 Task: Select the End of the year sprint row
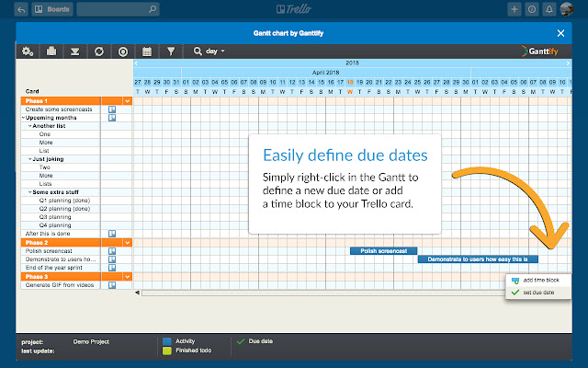[x=76, y=268]
